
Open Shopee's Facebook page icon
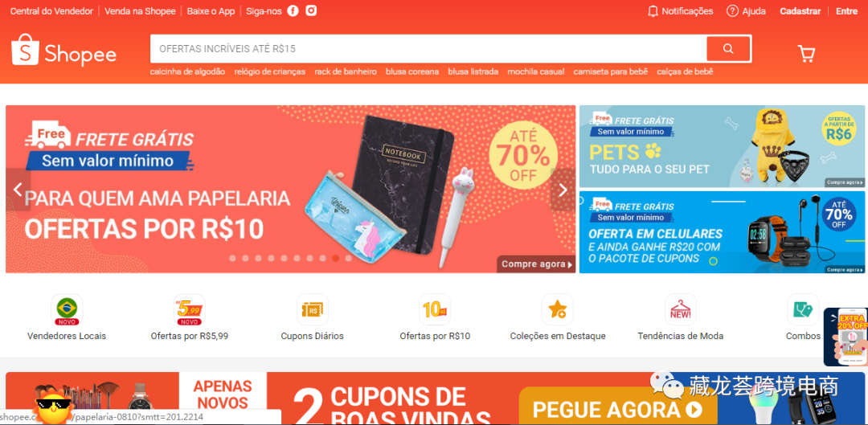[x=293, y=11]
